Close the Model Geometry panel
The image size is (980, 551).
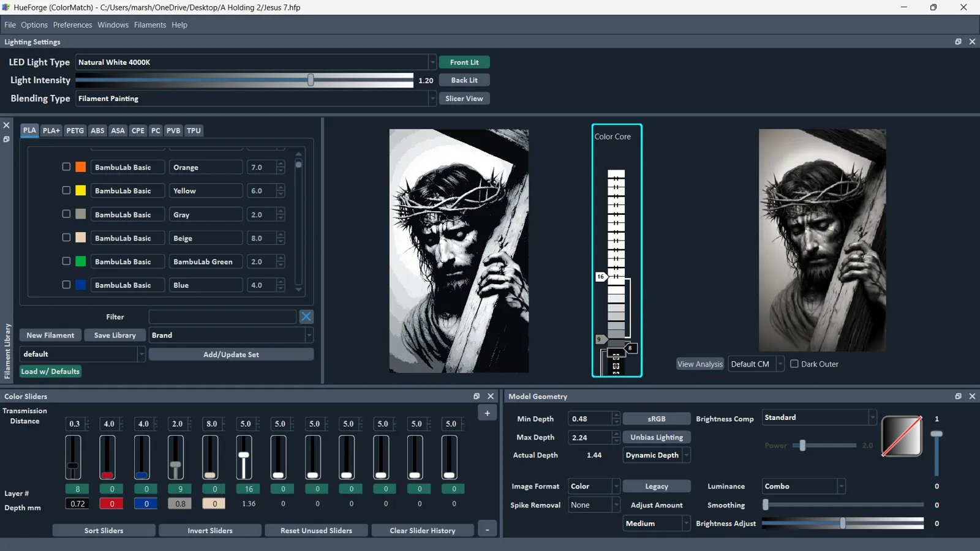972,396
